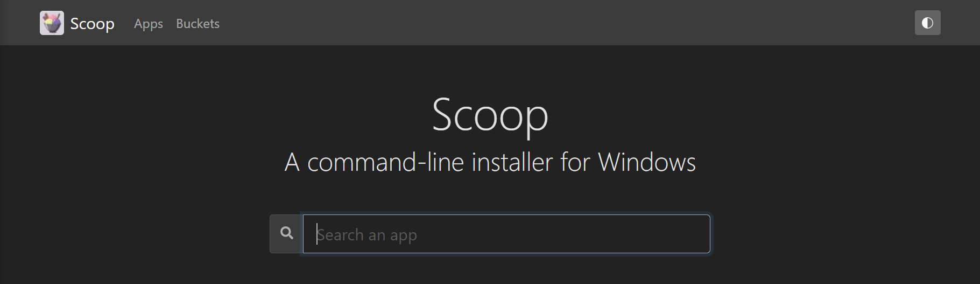Screen dimensions: 980x284
Task: Open the Apps page
Action: [x=149, y=24]
